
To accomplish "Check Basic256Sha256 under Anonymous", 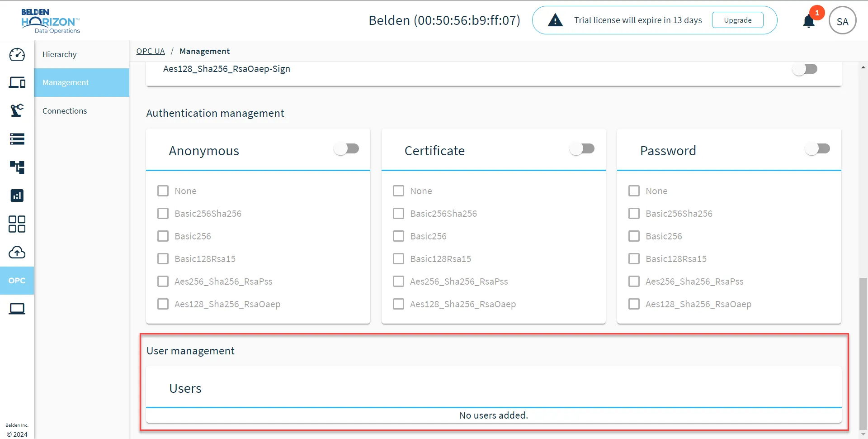I will point(163,214).
